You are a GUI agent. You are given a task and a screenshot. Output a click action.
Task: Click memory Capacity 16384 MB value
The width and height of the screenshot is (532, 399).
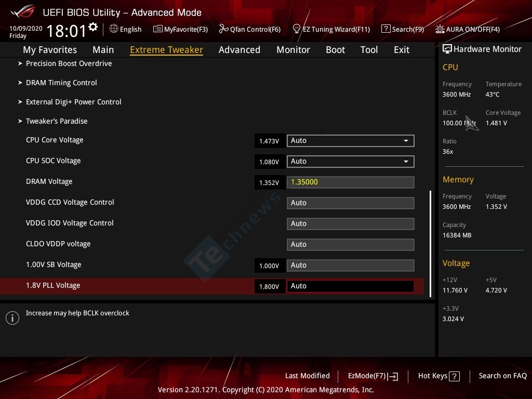[x=457, y=235]
